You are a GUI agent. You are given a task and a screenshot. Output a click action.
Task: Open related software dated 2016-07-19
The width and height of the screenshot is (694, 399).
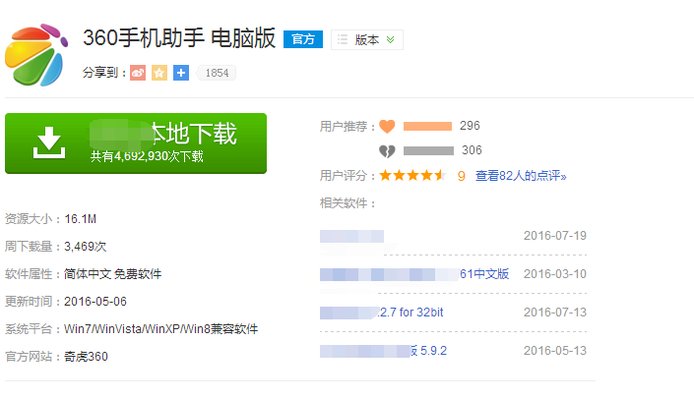pos(352,236)
